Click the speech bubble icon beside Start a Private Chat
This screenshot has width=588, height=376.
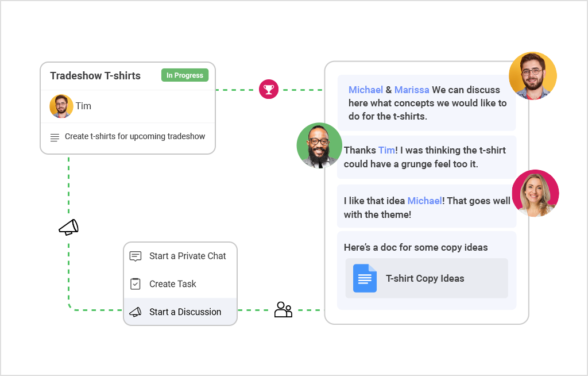pos(136,256)
